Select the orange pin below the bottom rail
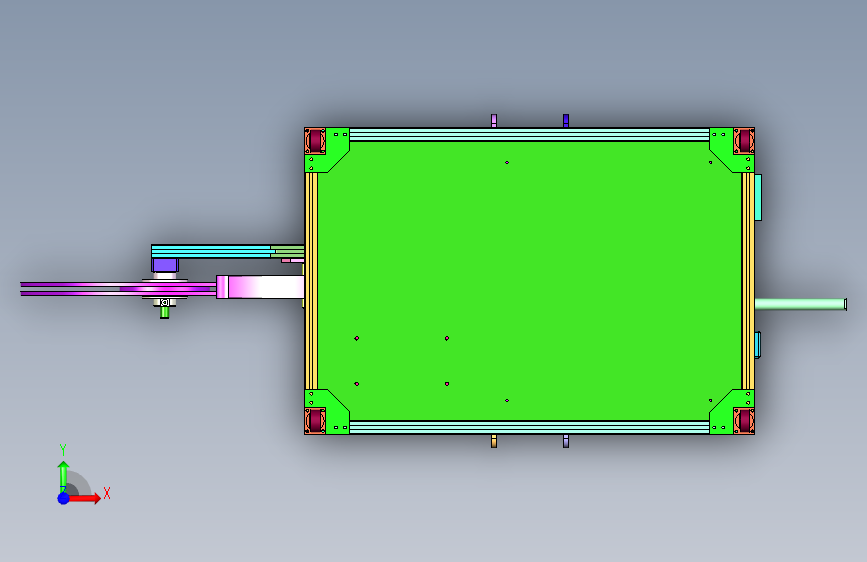867x562 pixels. [494, 441]
